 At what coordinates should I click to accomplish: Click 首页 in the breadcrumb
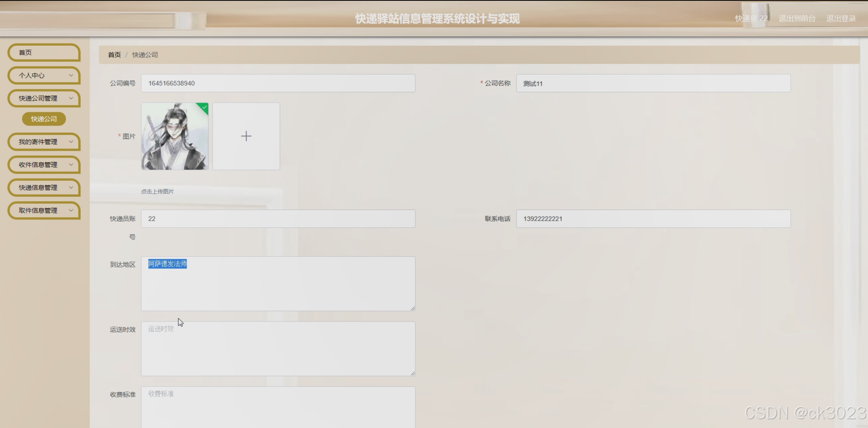click(x=114, y=55)
